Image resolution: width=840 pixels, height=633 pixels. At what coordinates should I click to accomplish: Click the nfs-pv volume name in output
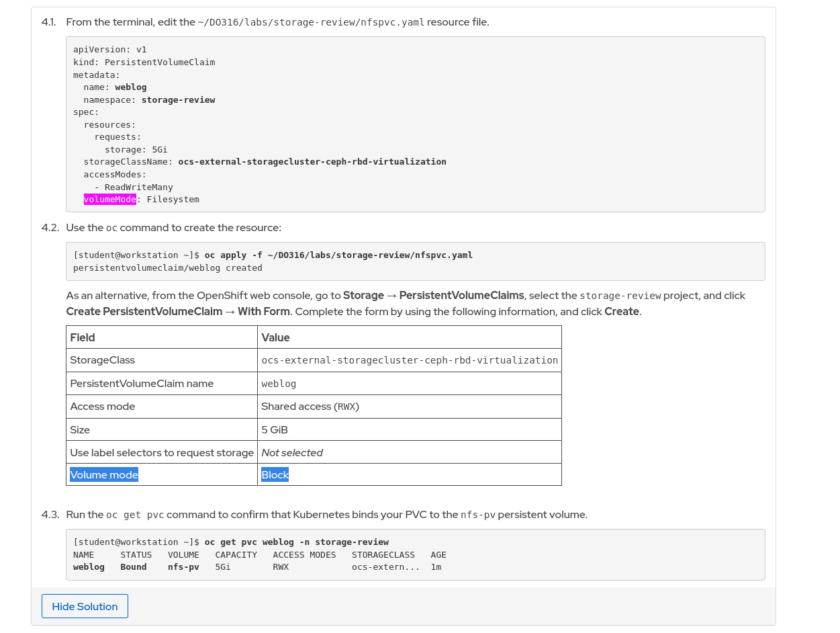[183, 567]
